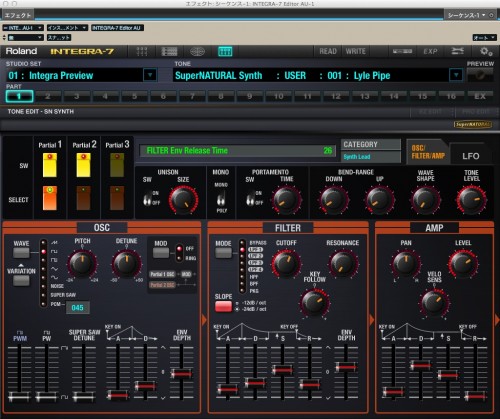
Task: Click the KEY FOLLOW knob
Action: click(x=314, y=303)
